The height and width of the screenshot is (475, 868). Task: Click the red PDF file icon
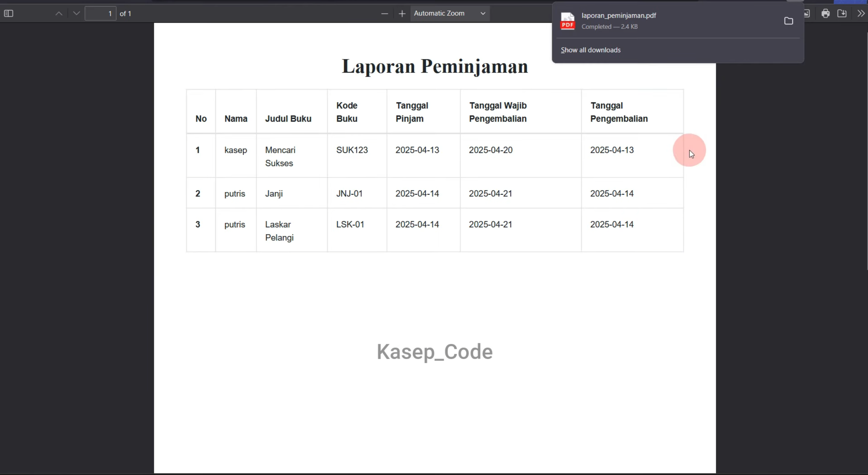coord(567,21)
